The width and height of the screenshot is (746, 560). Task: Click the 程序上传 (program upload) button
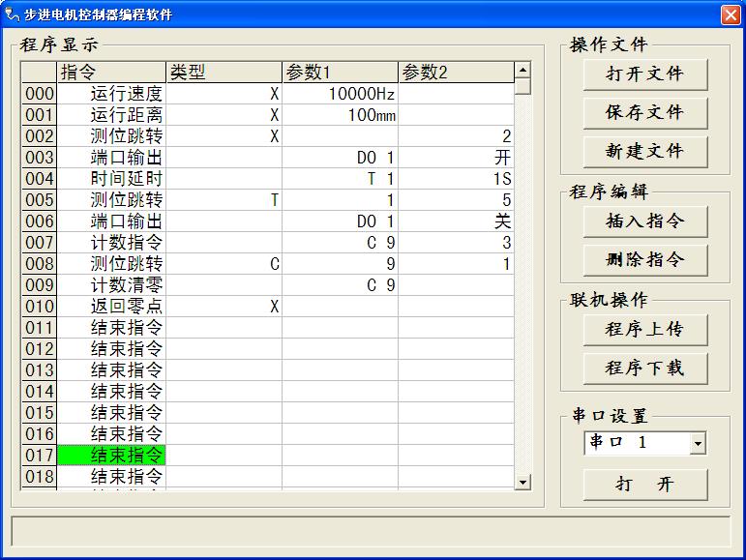645,330
